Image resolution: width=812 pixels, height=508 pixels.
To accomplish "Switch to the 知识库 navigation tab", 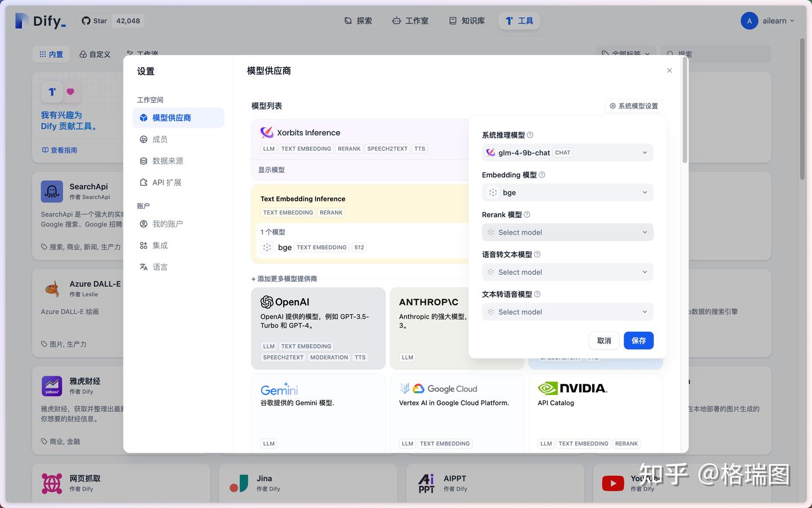I will pos(467,20).
